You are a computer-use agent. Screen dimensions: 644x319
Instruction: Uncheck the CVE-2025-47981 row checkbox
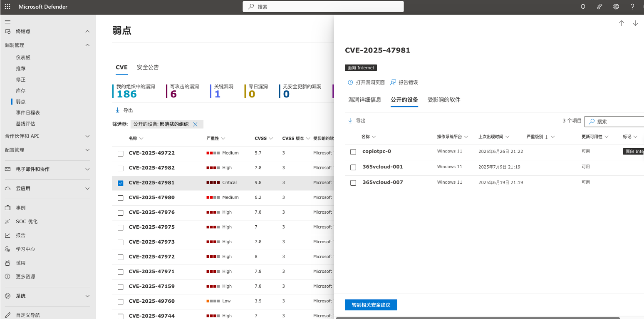coord(121,183)
